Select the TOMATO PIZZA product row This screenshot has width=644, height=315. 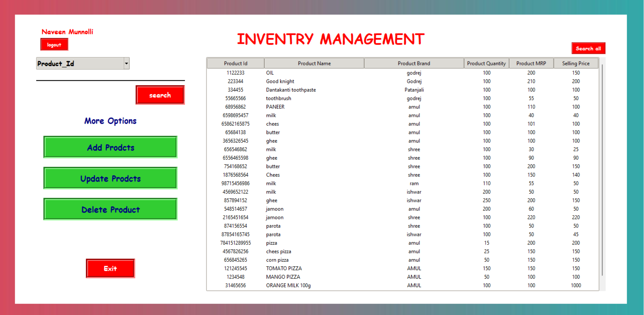click(403, 268)
